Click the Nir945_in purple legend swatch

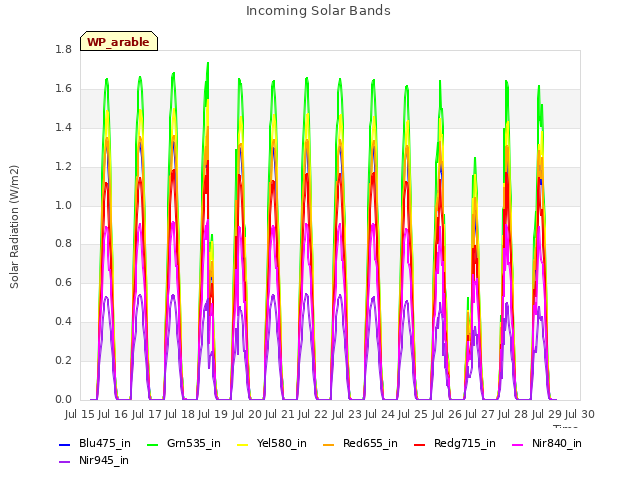[x=64, y=462]
